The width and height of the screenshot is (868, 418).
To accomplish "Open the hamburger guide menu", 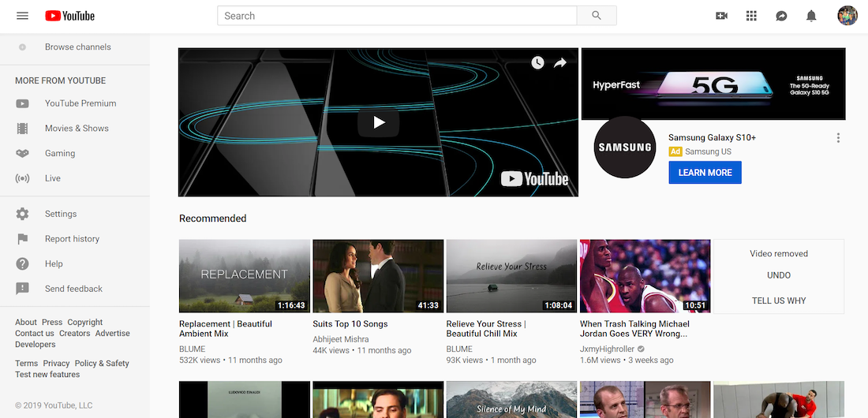I will point(22,16).
